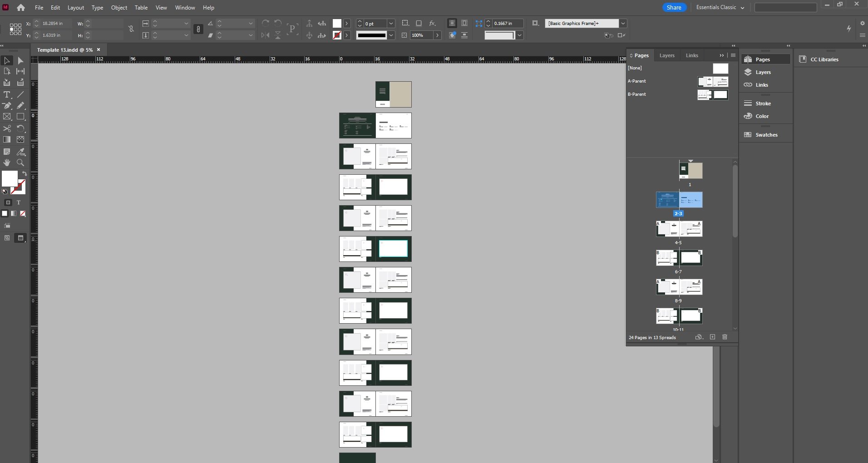The image size is (868, 463).
Task: Toggle constrain proportions for scaling link
Action: 198,29
